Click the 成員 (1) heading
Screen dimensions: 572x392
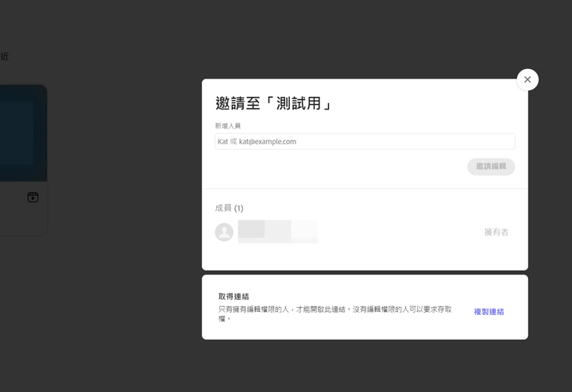click(229, 208)
